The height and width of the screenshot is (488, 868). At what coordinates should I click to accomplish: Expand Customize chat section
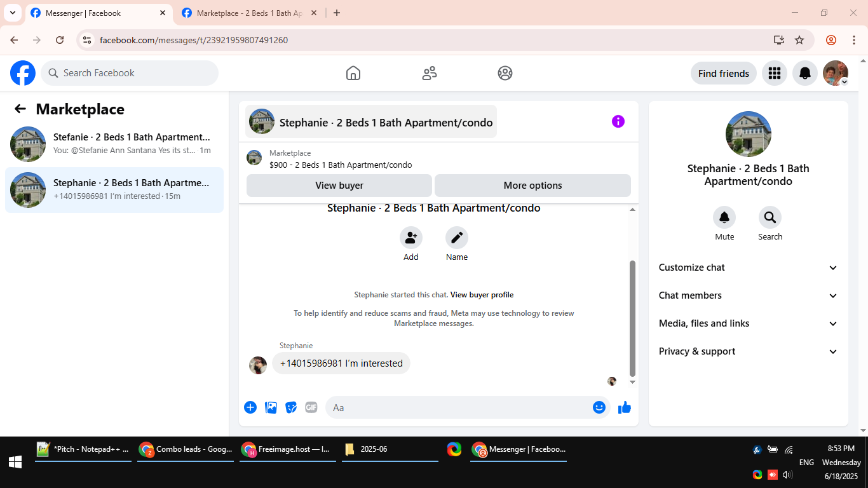(x=749, y=268)
